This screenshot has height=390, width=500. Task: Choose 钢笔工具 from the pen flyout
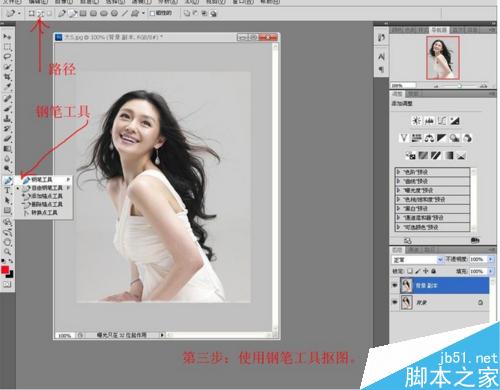coord(44,179)
